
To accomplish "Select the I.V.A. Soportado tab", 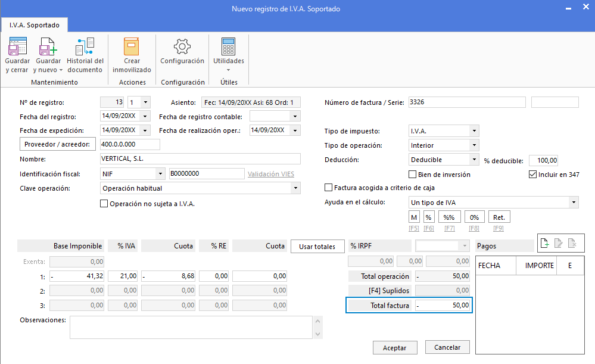I will (34, 25).
